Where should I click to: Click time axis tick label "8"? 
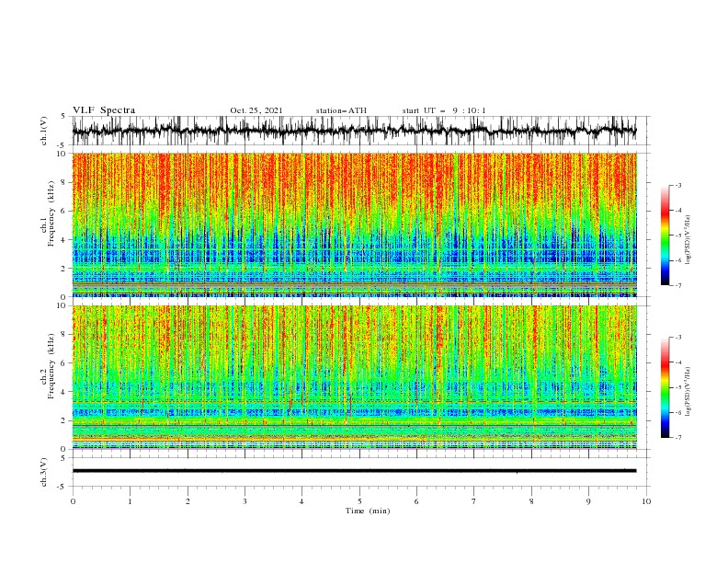coord(531,501)
